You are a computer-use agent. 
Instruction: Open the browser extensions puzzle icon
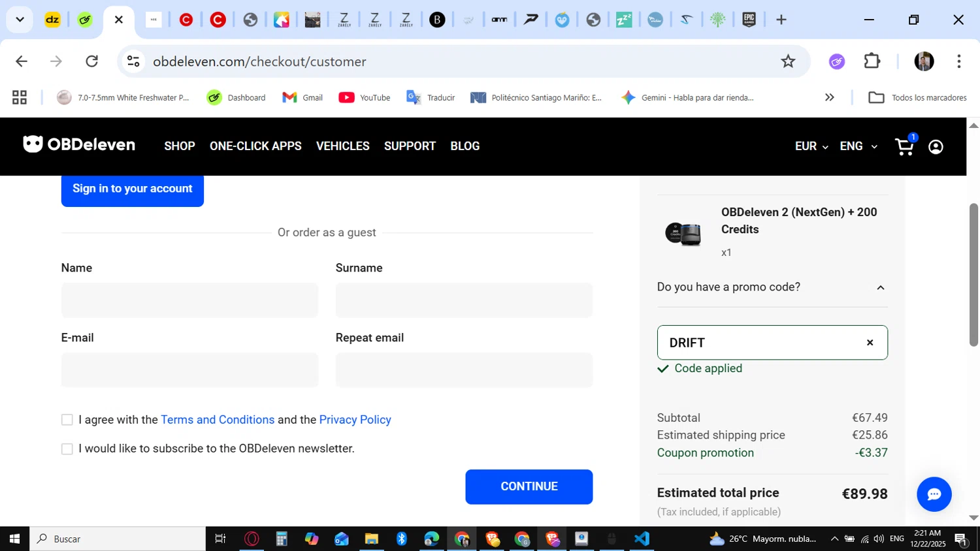pos(872,61)
